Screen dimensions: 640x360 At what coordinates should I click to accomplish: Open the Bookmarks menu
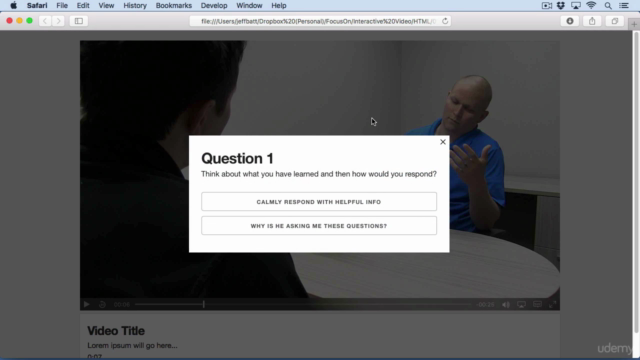point(174,6)
